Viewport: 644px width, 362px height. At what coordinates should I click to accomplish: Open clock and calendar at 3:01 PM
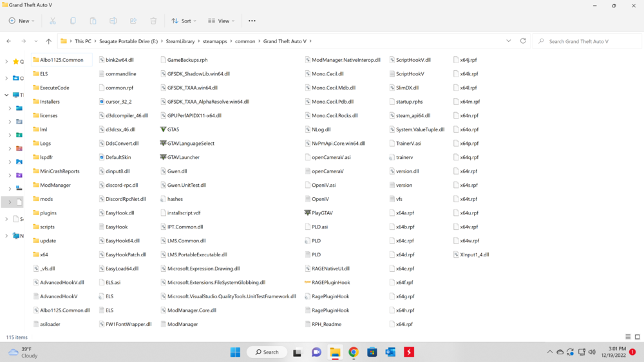614,352
